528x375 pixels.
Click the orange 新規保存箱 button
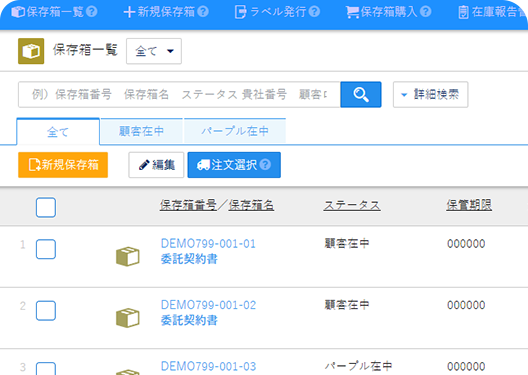pyautogui.click(x=63, y=165)
